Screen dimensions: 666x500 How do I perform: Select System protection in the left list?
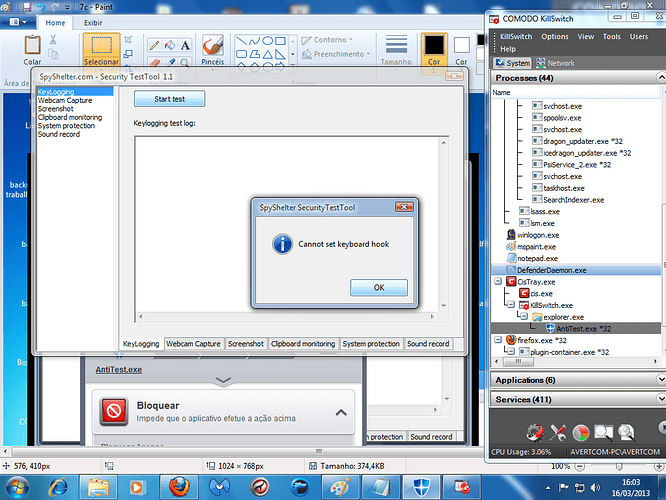click(66, 126)
